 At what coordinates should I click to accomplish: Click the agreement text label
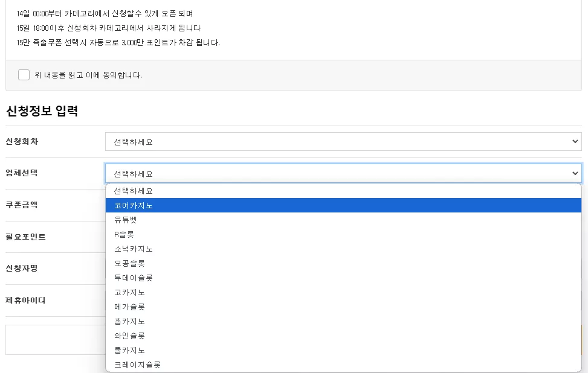[x=88, y=75]
